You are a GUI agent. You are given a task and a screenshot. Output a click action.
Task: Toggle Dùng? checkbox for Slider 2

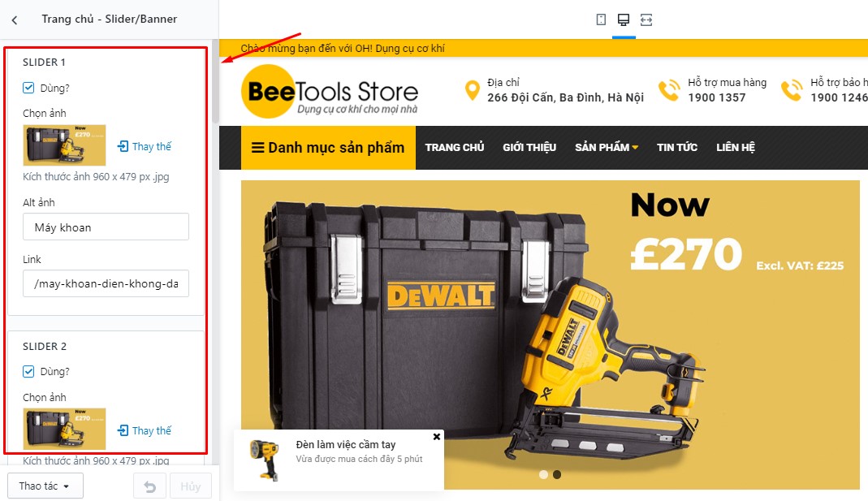pos(28,371)
